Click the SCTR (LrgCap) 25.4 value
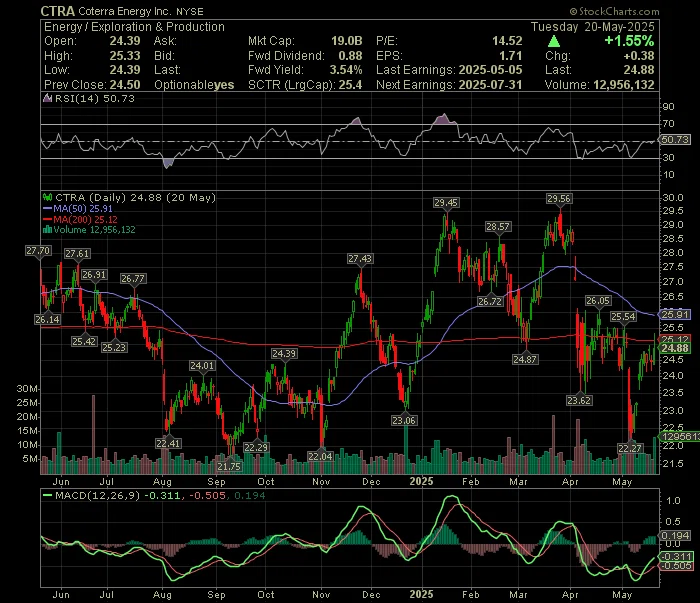Viewport: 700px width, 603px height. 350,85
